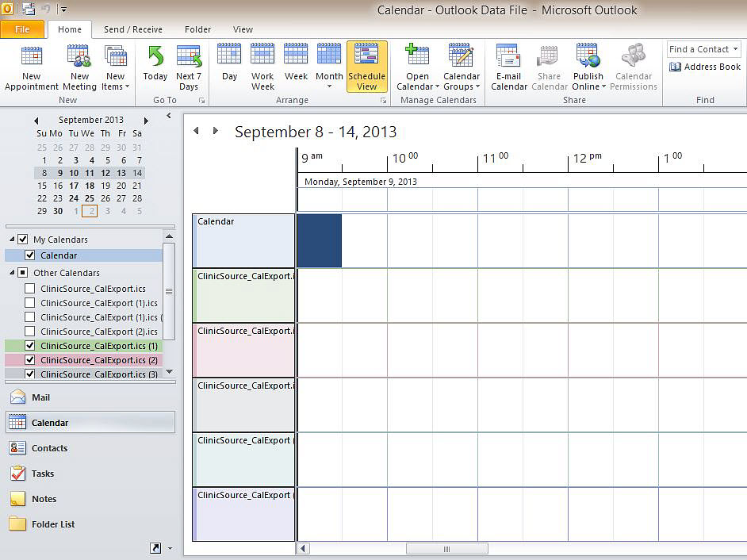
Task: Go to previous month in date navigator
Action: 36,121
